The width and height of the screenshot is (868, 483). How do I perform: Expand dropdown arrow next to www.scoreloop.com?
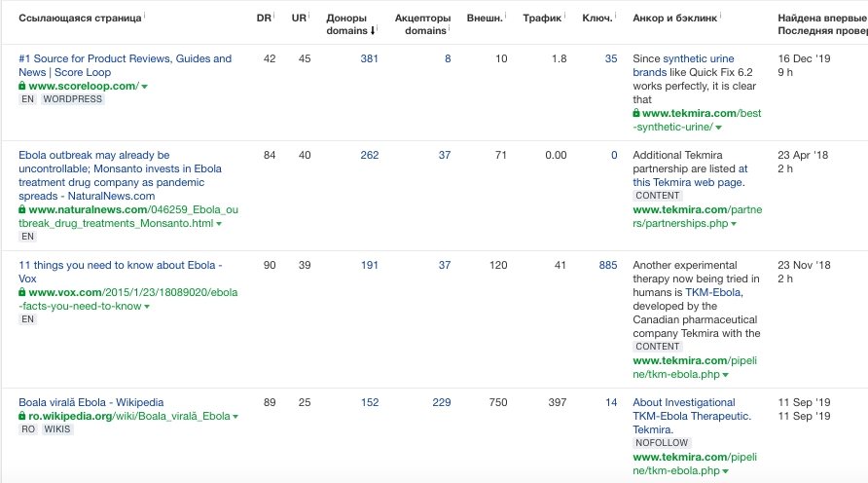click(144, 87)
